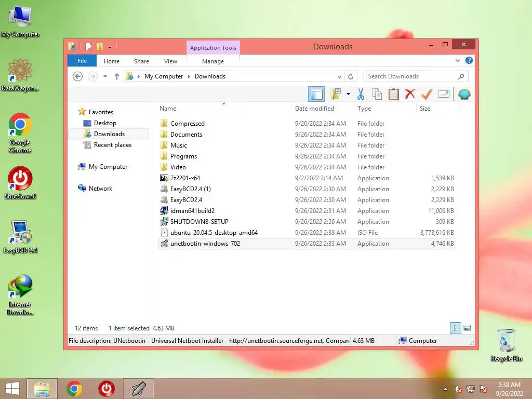Click the Application Tools contextual tab
The image size is (532, 399).
tap(213, 48)
